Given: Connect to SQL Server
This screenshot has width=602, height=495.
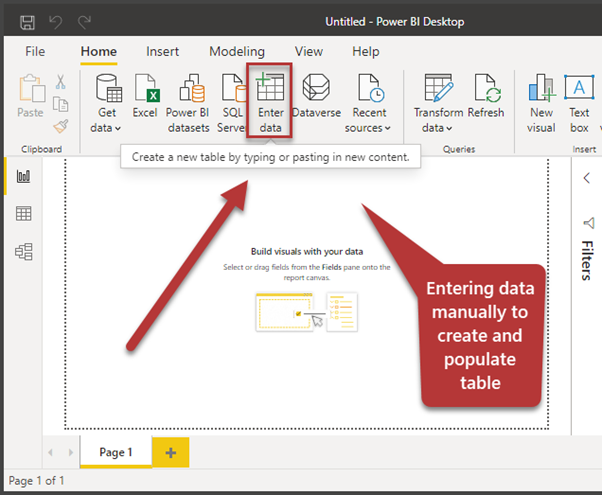Looking at the screenshot, I should (x=232, y=104).
